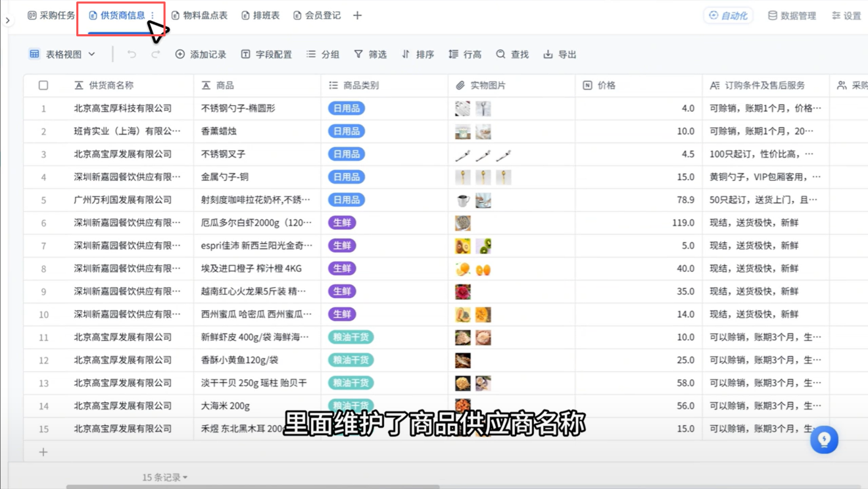Select 北京高宝厚科技有限公司 supplier cell

[x=129, y=109]
